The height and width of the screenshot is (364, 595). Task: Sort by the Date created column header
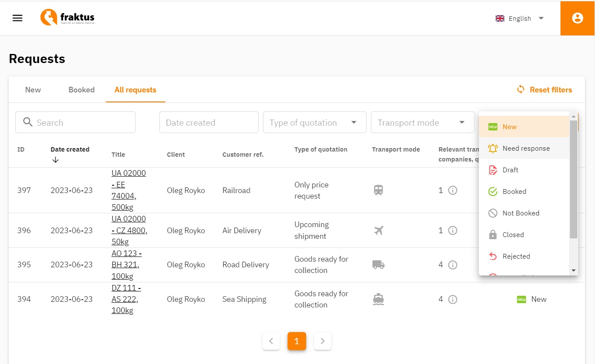[x=70, y=149]
